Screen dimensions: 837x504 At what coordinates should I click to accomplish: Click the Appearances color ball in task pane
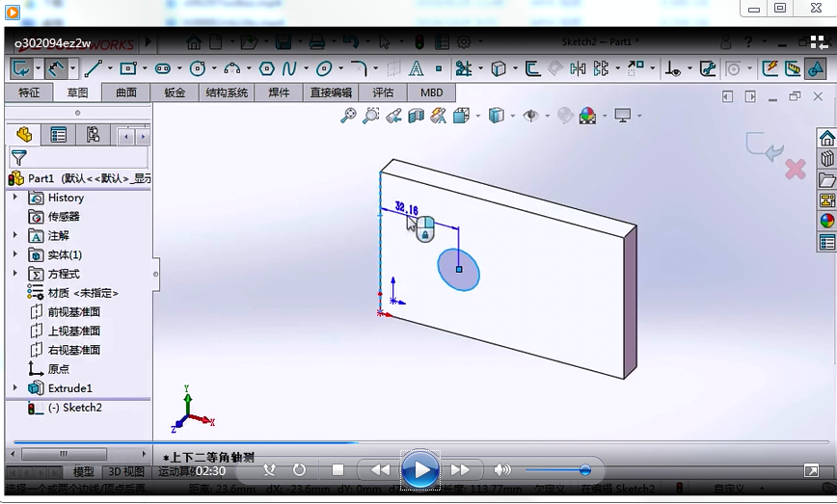826,221
